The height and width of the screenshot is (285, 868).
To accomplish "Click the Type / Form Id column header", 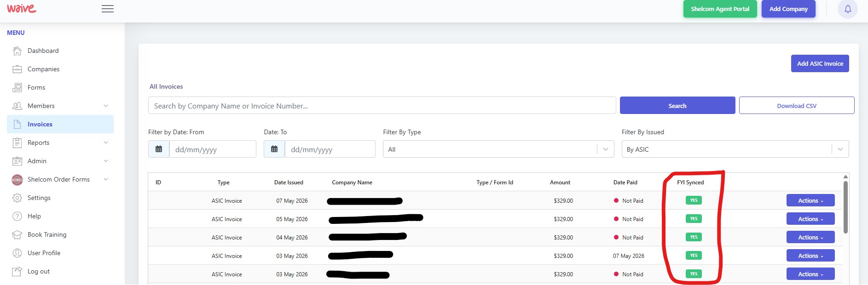I will click(495, 182).
